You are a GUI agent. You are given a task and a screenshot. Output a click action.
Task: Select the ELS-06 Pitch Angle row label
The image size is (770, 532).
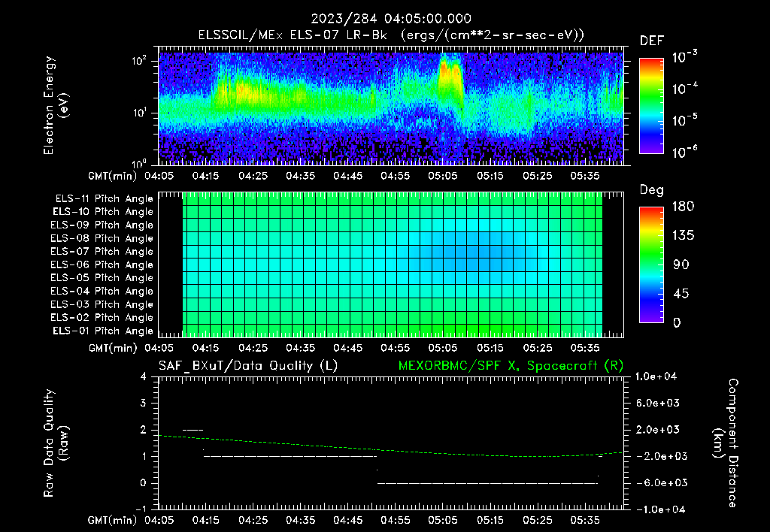point(102,265)
